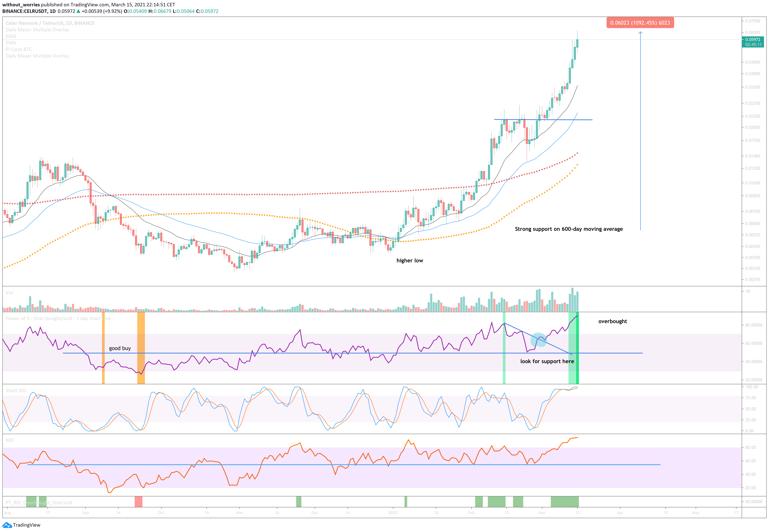Select the Vol indicator label
Image resolution: width=769 pixels, height=532 pixels.
9,293
